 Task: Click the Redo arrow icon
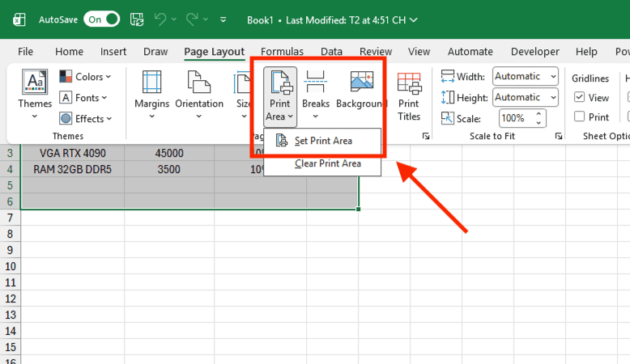(192, 19)
